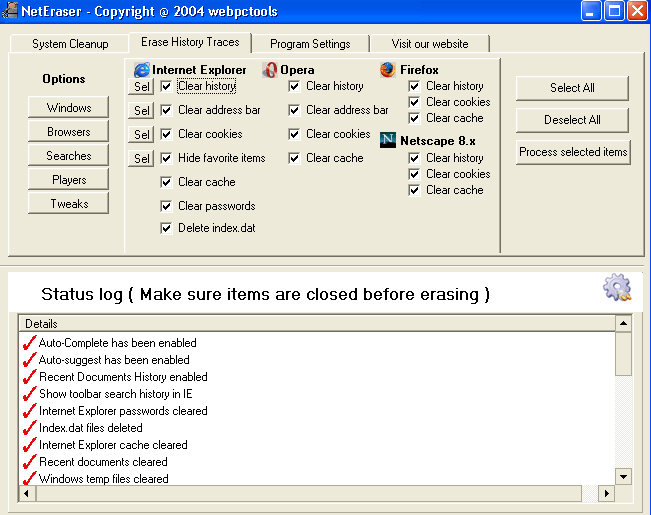
Task: Click status log scroll down arrow
Action: pos(623,477)
